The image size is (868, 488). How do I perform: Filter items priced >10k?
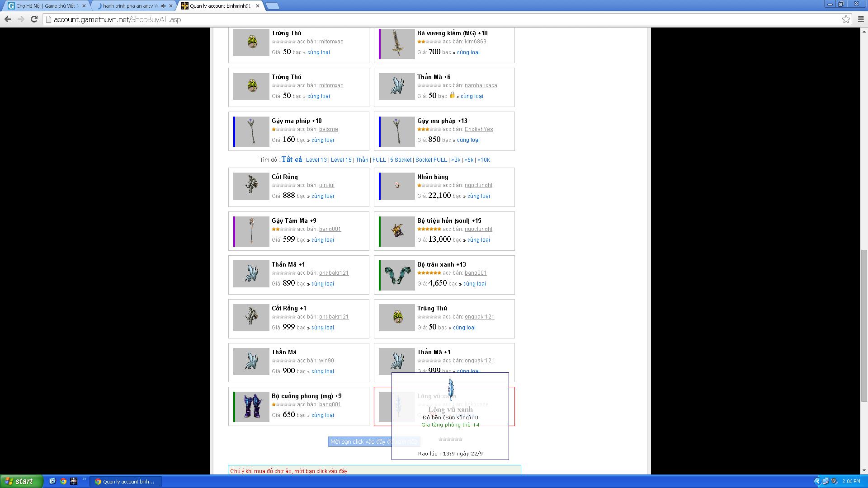(x=483, y=160)
